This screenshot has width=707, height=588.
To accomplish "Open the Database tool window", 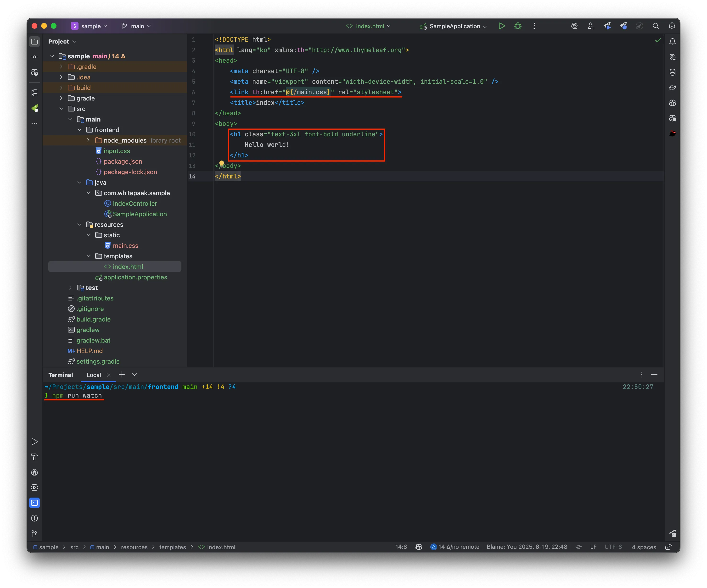I will tap(672, 72).
